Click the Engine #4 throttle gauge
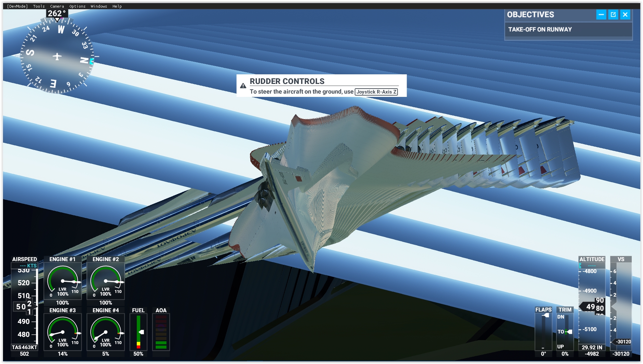This screenshot has width=643, height=364. (106, 332)
